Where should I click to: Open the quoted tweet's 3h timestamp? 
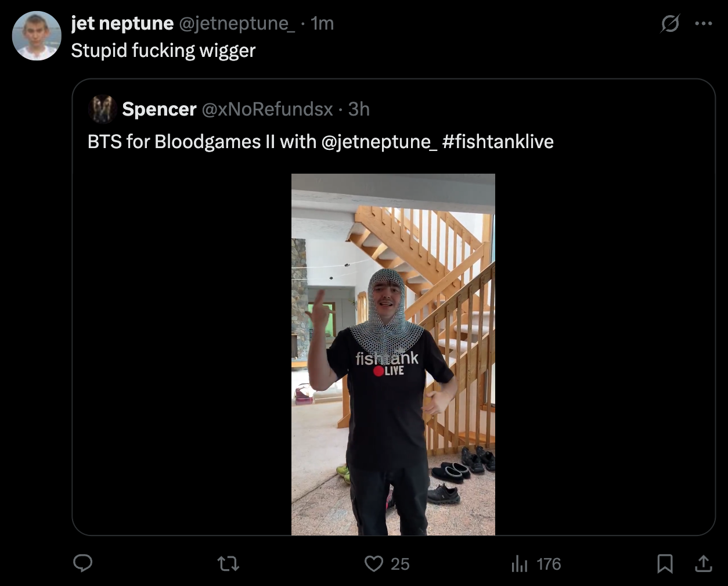pyautogui.click(x=359, y=109)
